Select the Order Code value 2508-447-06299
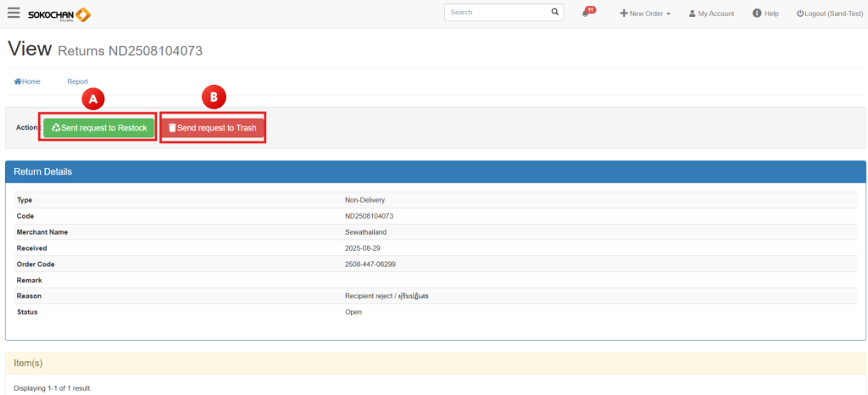The image size is (868, 395). pos(370,264)
